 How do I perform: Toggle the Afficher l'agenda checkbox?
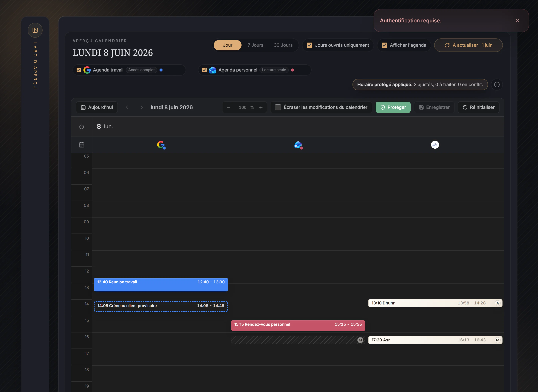(x=384, y=45)
